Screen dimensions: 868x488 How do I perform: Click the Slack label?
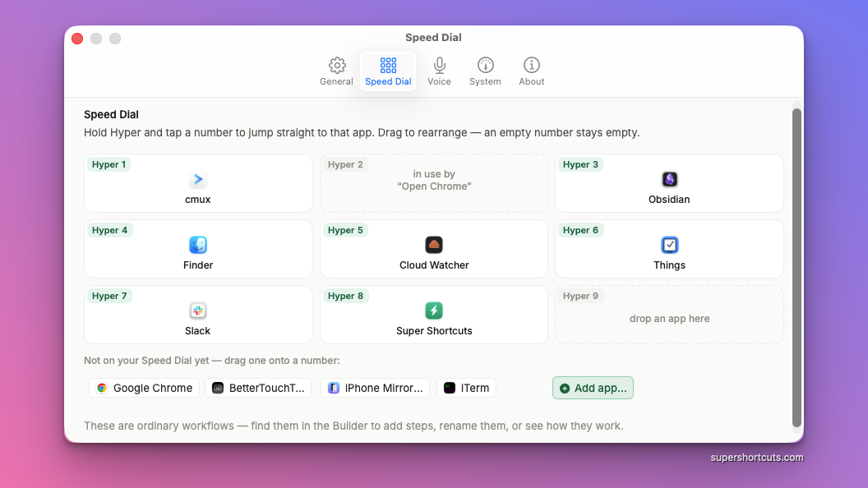pyautogui.click(x=197, y=331)
